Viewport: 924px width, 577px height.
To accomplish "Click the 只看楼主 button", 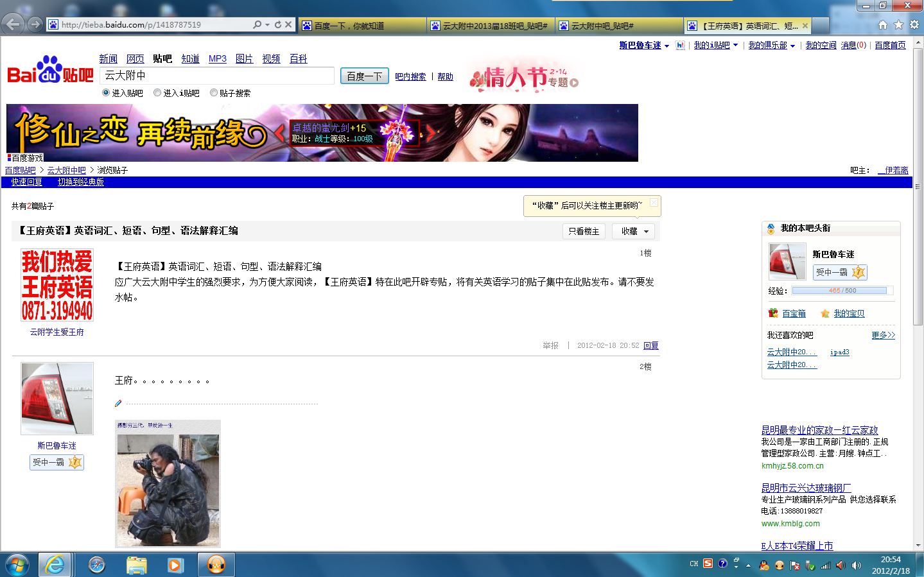I will coord(584,231).
